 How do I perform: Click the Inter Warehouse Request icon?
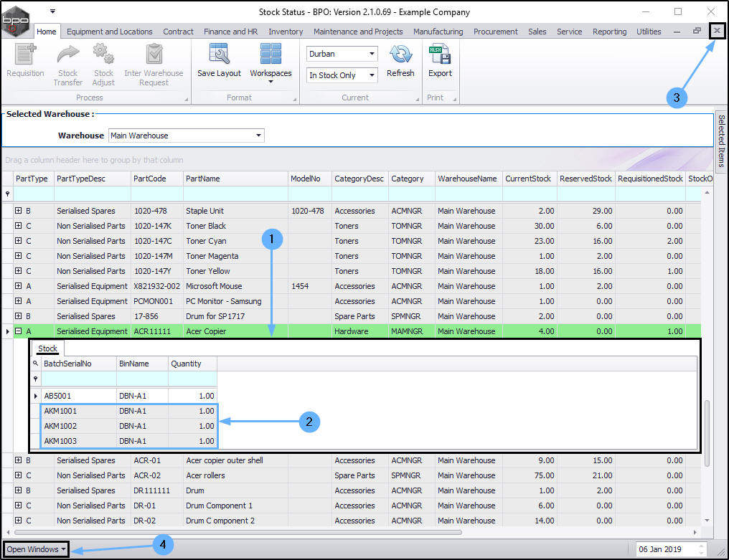coord(154,54)
